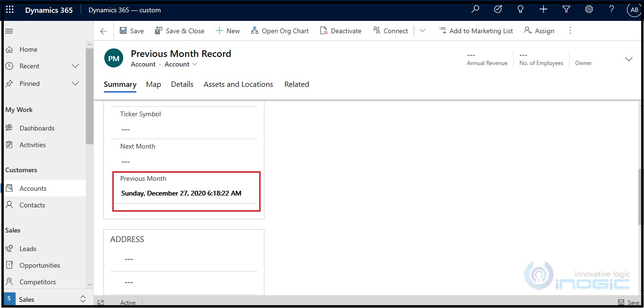Click the help question mark icon

tap(612, 9)
